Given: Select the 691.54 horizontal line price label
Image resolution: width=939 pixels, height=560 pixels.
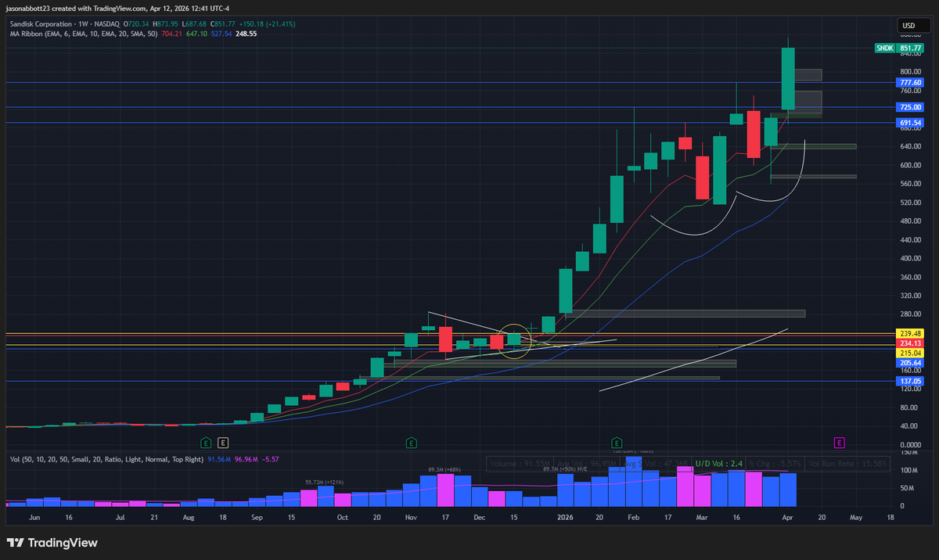Looking at the screenshot, I should pyautogui.click(x=910, y=123).
